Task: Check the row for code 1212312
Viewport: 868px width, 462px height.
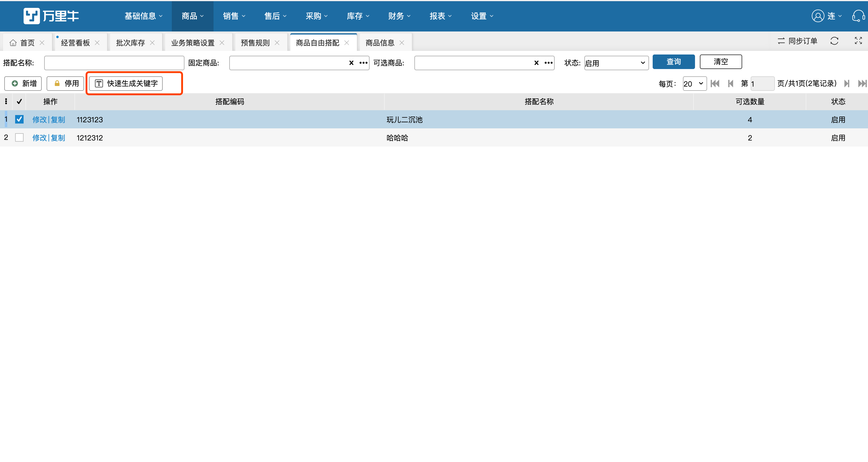Action: pos(19,137)
